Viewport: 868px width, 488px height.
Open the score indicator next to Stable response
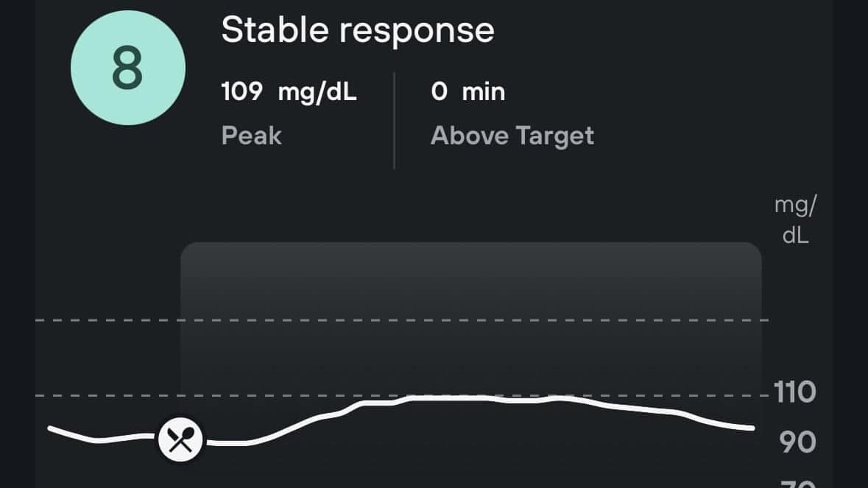(128, 68)
